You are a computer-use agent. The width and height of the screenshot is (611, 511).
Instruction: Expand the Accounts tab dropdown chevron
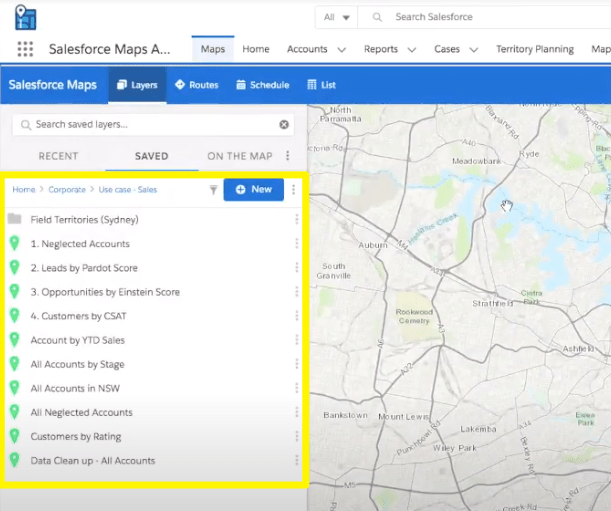click(342, 50)
